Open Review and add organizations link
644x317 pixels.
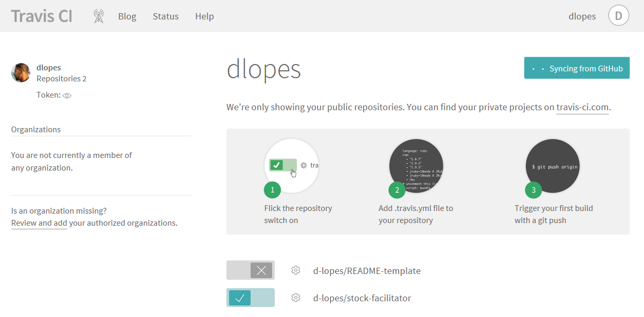pos(39,223)
